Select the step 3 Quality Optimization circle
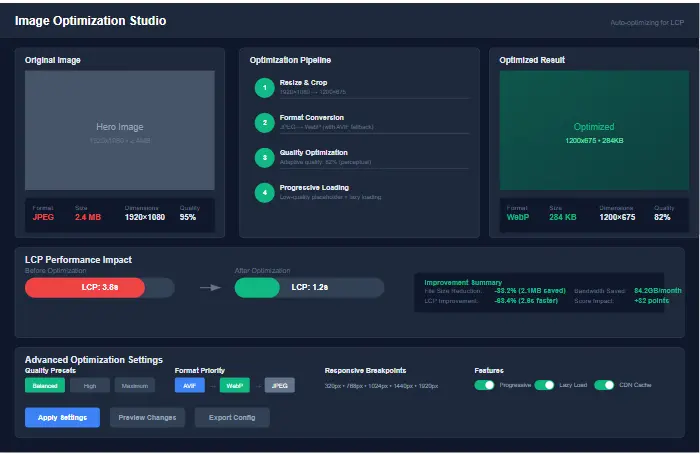The image size is (700, 454). point(264,158)
